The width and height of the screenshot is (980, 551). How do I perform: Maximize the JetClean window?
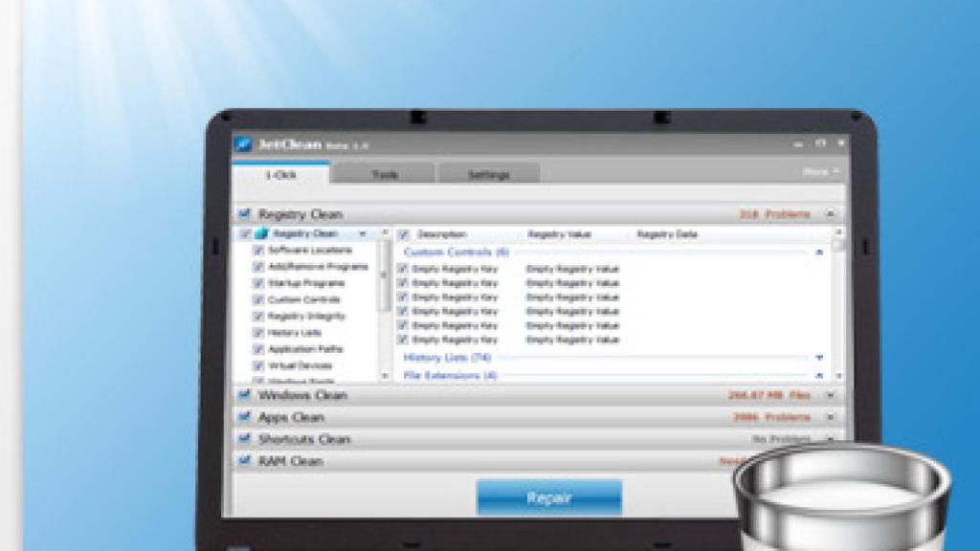pyautogui.click(x=820, y=143)
